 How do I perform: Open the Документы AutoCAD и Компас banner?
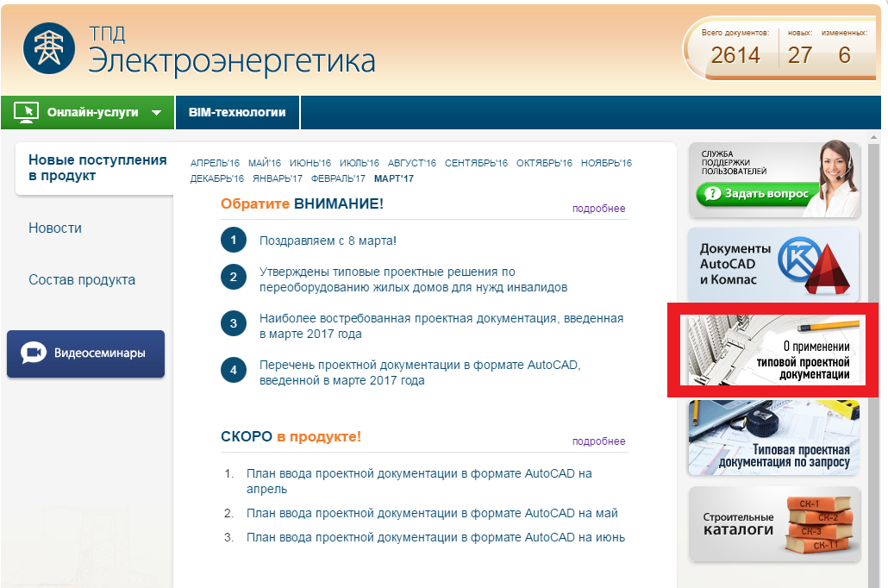(773, 263)
